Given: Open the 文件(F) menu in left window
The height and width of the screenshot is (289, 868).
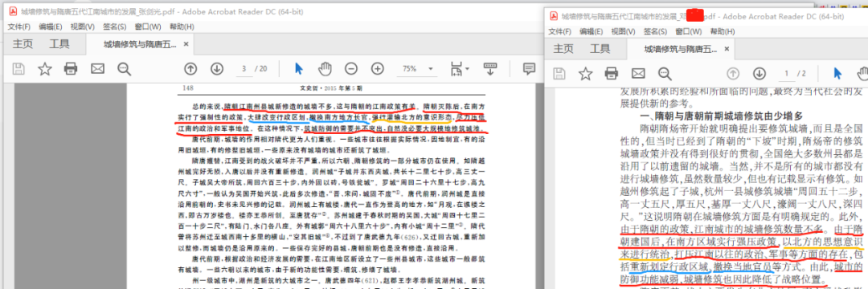Looking at the screenshot, I should (x=18, y=26).
